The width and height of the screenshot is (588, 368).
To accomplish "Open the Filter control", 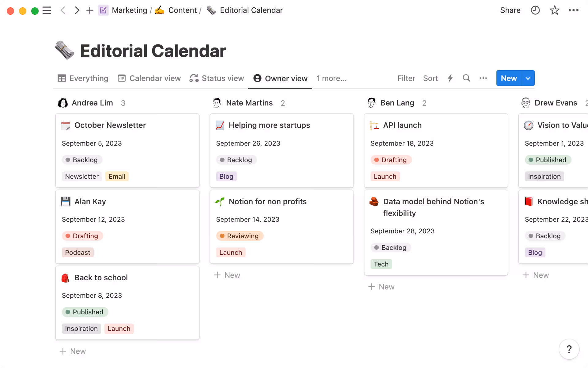I will tap(406, 78).
